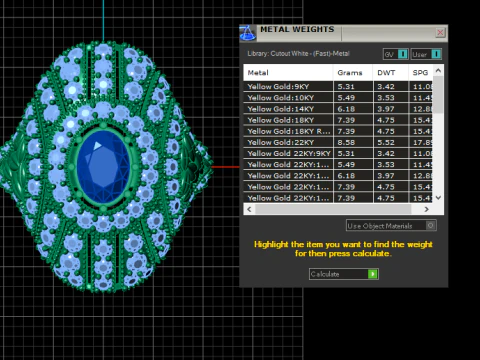Toggle the GV library switch
The height and width of the screenshot is (360, 480).
(x=396, y=54)
